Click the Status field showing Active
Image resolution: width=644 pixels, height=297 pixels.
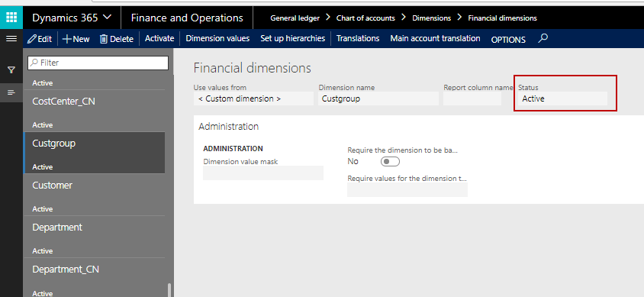[562, 98]
